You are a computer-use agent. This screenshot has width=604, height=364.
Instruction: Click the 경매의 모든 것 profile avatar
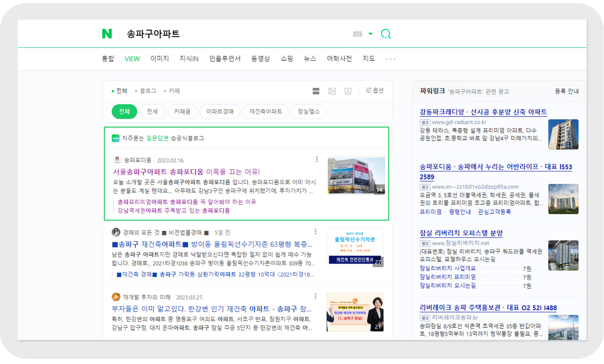click(x=116, y=232)
